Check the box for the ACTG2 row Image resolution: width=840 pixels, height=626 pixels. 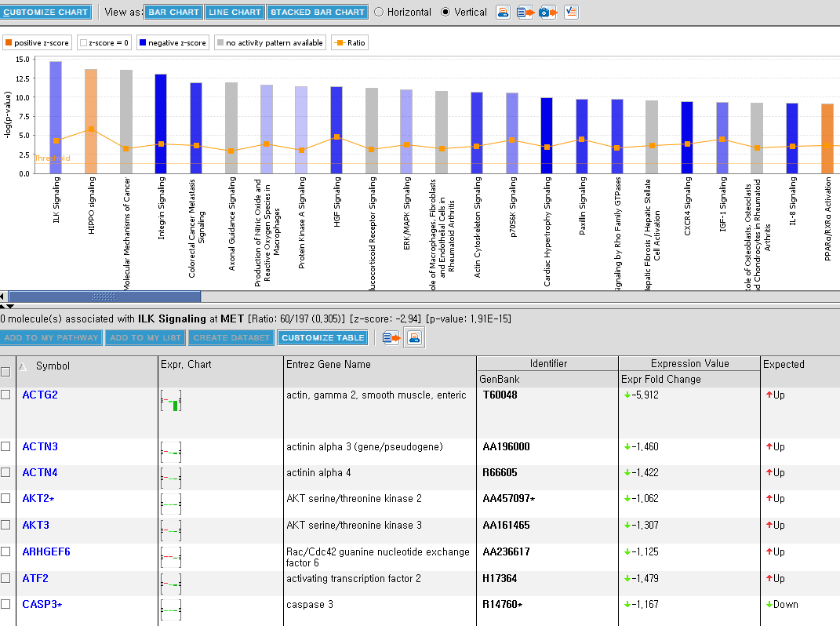[5, 395]
